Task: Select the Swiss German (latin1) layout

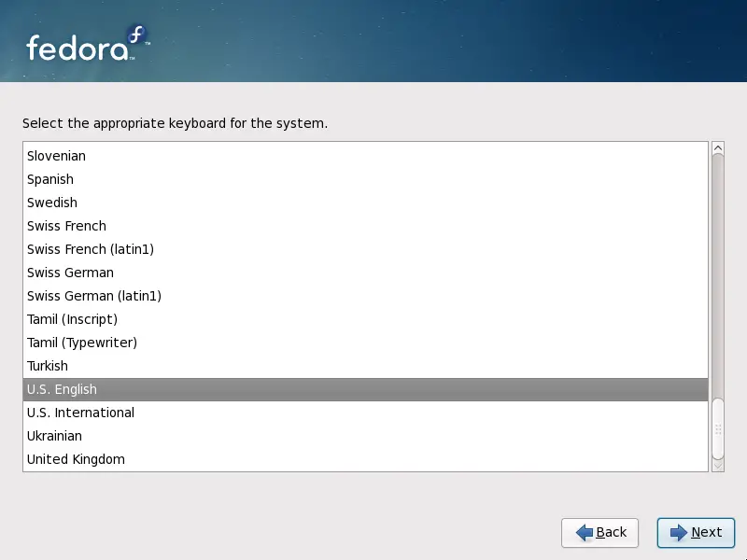Action: click(x=93, y=296)
